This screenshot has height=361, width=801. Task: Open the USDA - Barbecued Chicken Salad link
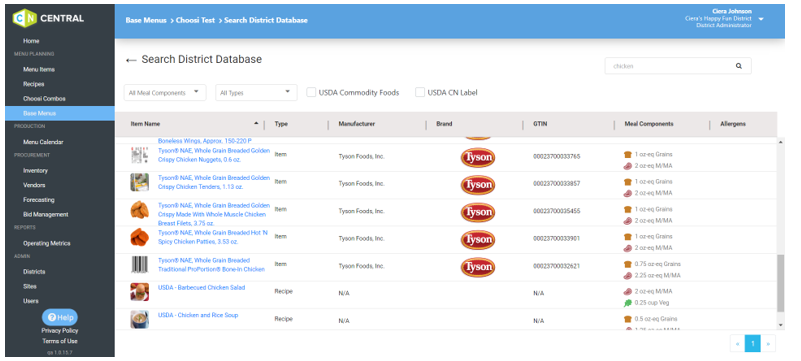201,287
